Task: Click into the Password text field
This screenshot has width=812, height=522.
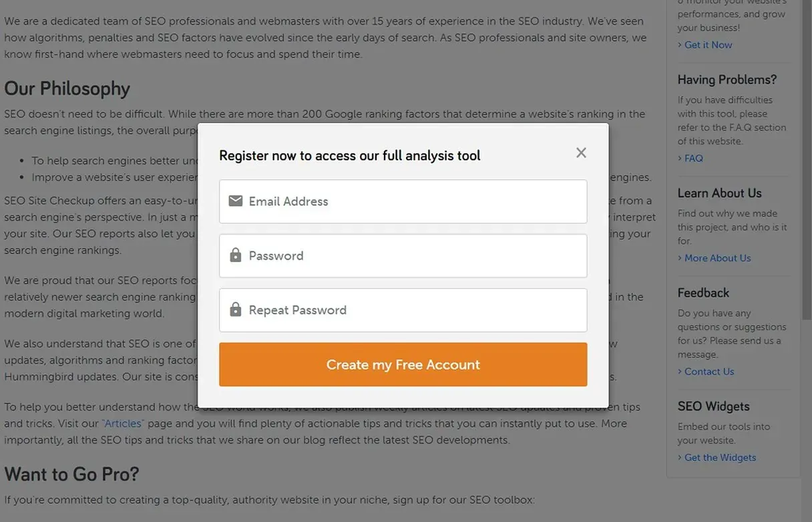Action: coord(414,255)
